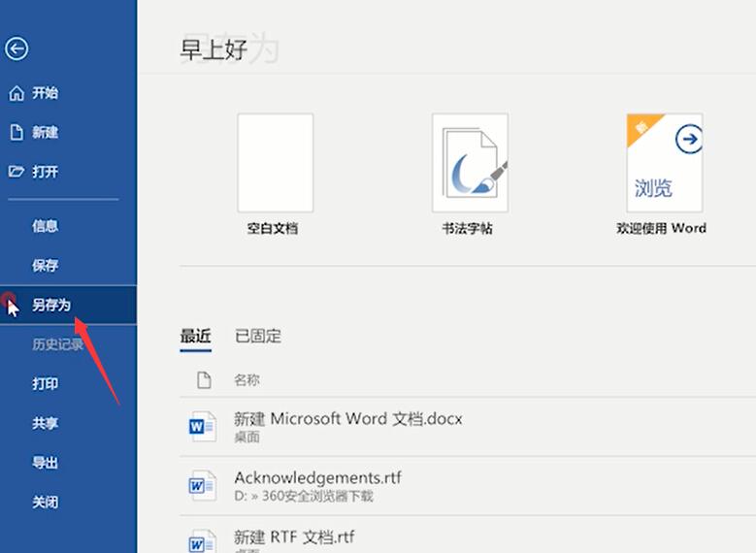Click the file type column header icon

pyautogui.click(x=204, y=380)
